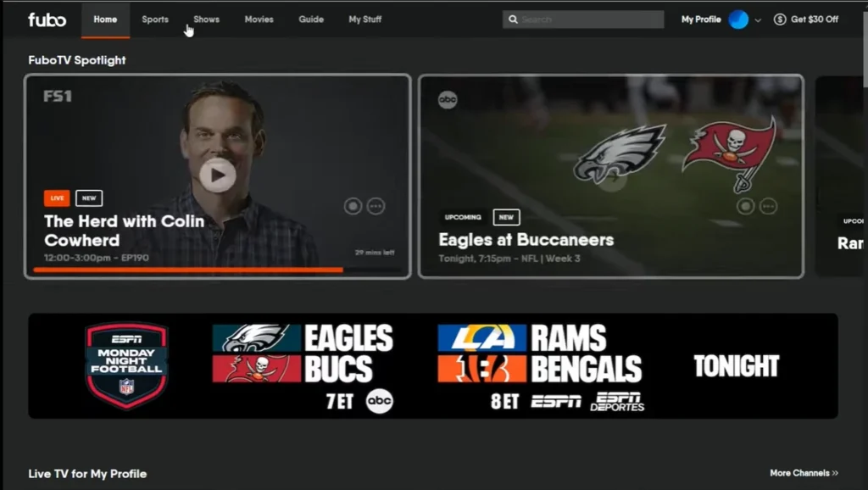Open the Eagles at Buccaneers title
The height and width of the screenshot is (490, 868).
point(526,240)
